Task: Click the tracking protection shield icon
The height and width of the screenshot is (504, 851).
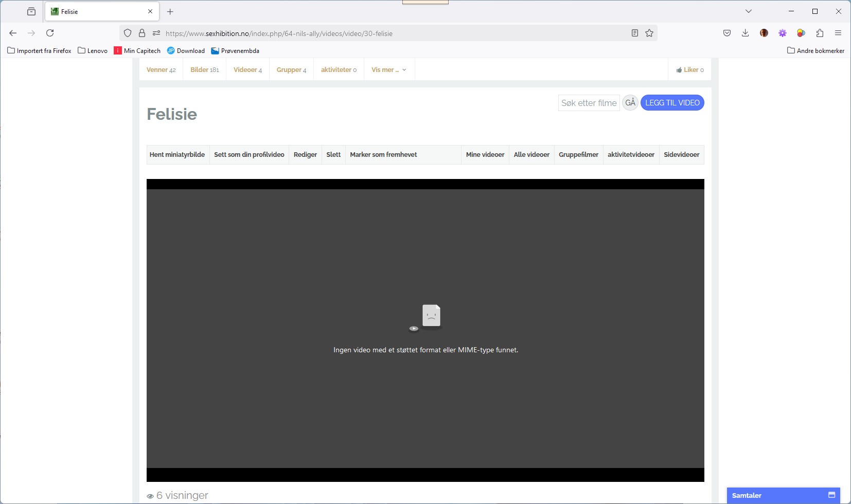Action: click(128, 33)
